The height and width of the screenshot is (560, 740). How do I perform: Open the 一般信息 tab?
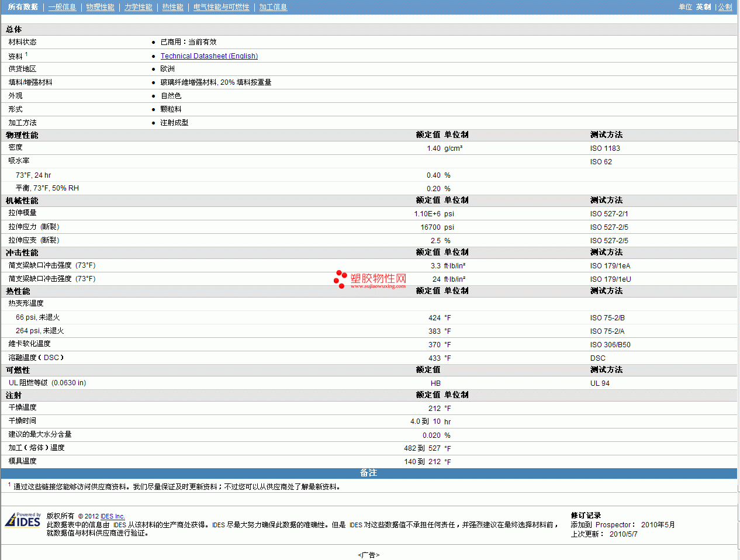pos(62,7)
